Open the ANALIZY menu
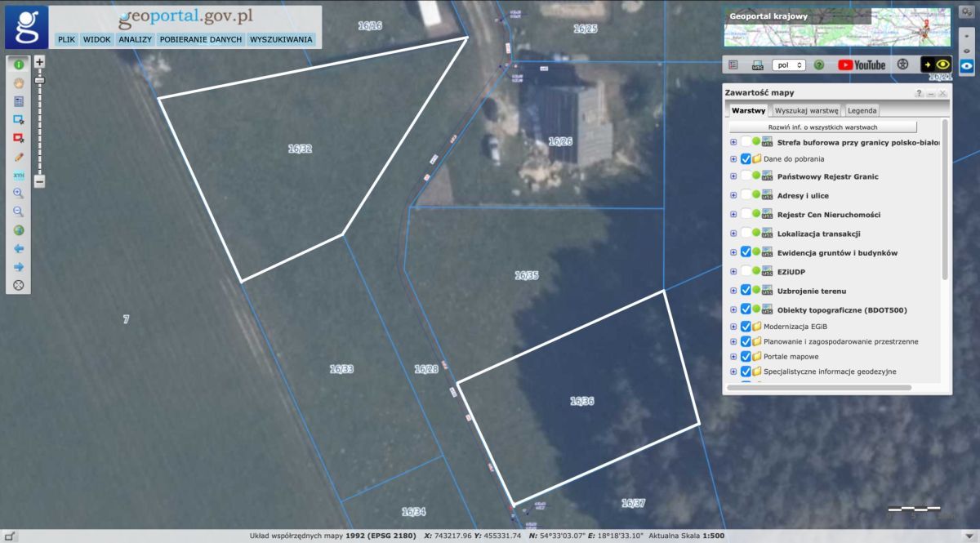Viewport: 980px width, 543px height. (x=135, y=39)
